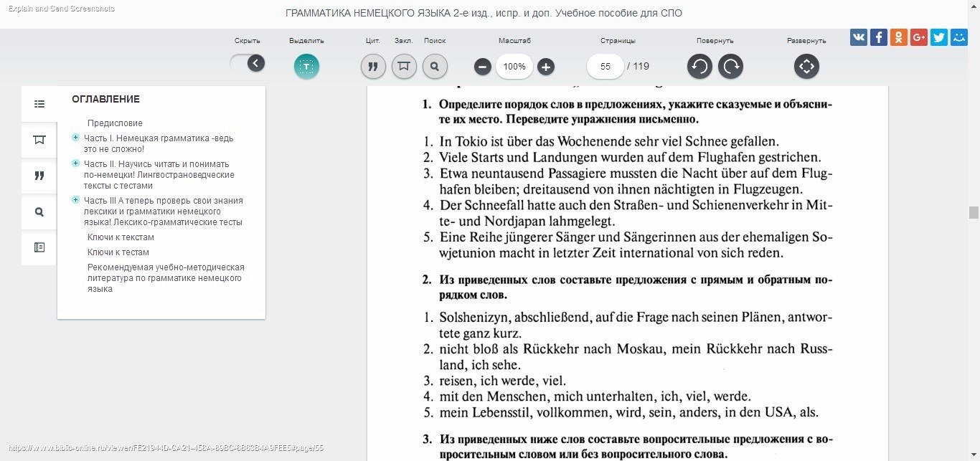Add a bookmark with Закл. toolbar icon
The height and width of the screenshot is (461, 980).
tap(404, 67)
